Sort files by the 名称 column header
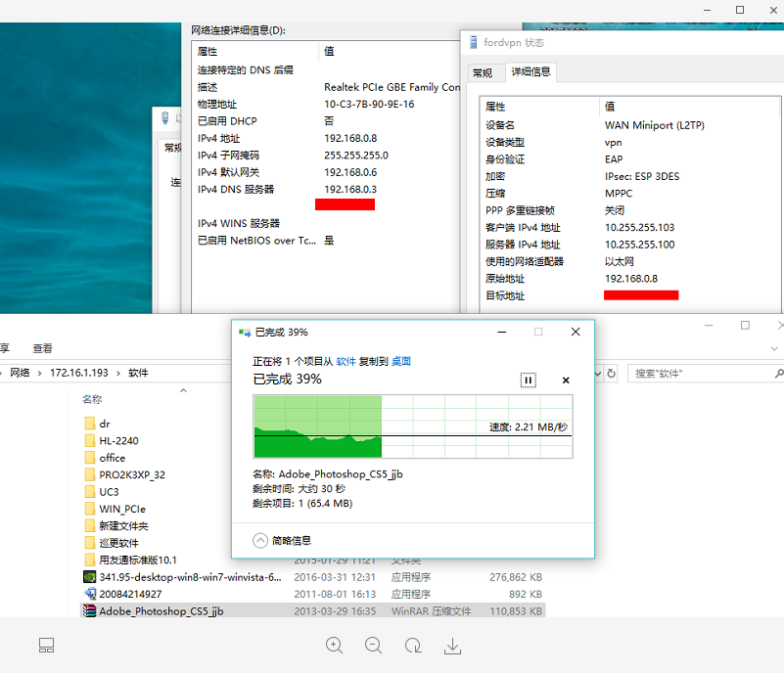This screenshot has height=673, width=784. [x=92, y=399]
